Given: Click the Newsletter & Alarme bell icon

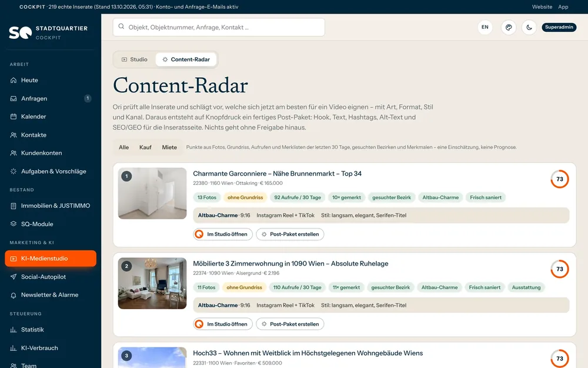Looking at the screenshot, I should pos(14,295).
